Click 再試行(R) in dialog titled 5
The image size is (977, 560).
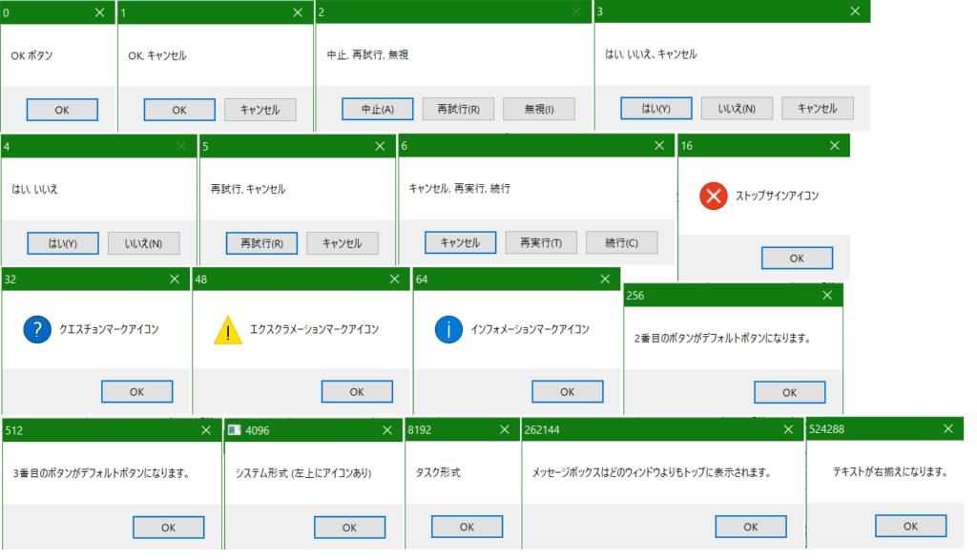261,243
